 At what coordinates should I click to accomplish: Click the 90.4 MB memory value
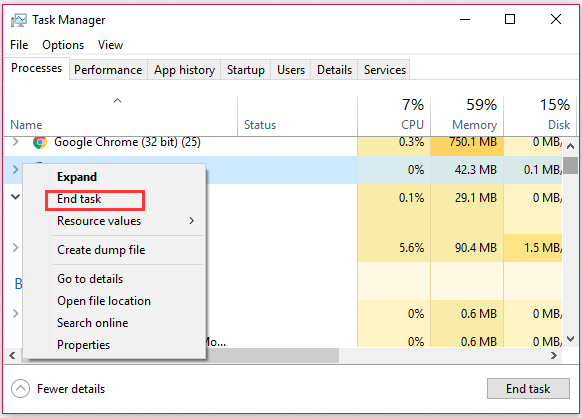(x=476, y=248)
